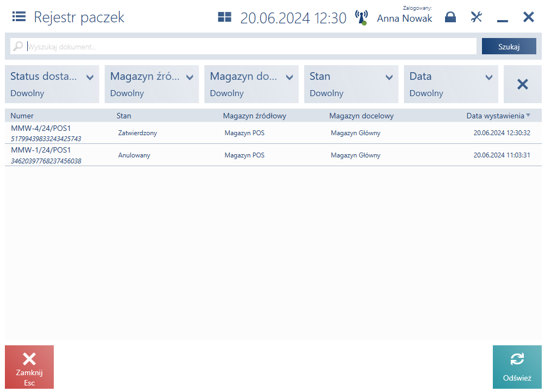Click the search magnifier icon
This screenshot has height=392, width=545.
(18, 46)
